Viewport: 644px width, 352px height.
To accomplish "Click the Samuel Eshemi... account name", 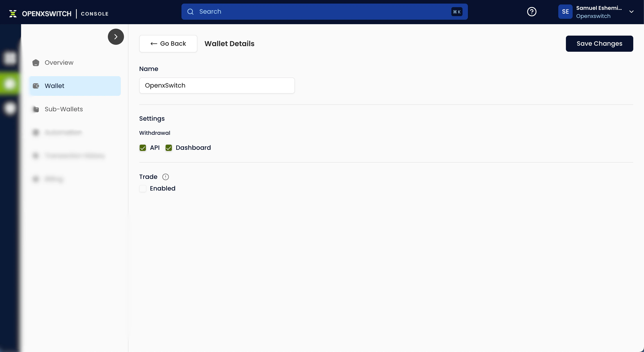I will point(599,8).
